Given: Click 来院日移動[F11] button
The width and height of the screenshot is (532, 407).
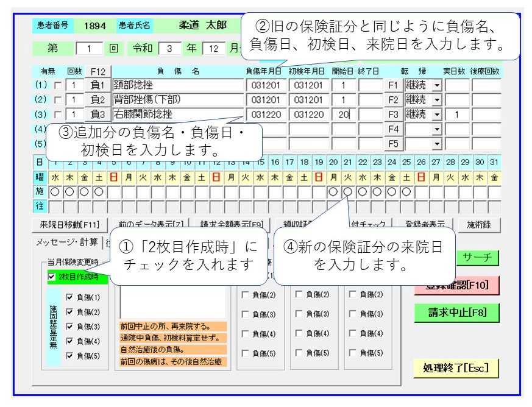Looking at the screenshot, I should point(66,224).
